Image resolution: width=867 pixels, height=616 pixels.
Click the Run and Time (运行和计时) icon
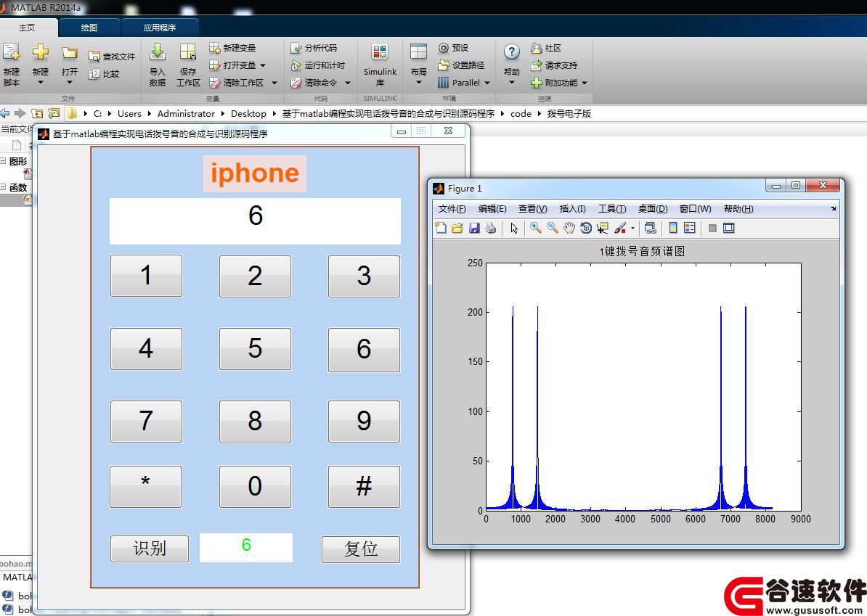(x=296, y=65)
